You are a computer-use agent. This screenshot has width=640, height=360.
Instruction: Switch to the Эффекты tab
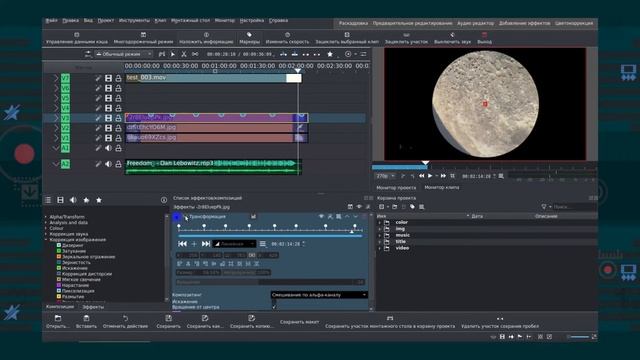tap(93, 307)
